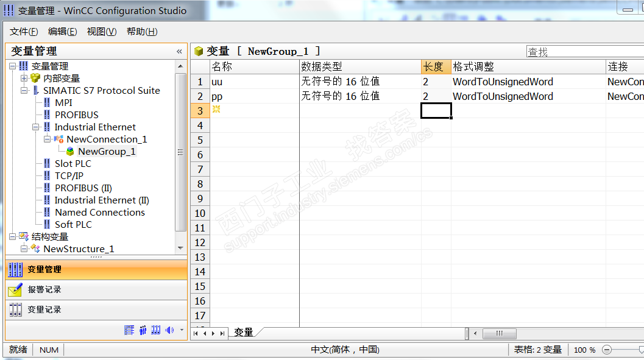Open the 编辑(E) menu
Viewport: 644px width, 360px height.
click(x=62, y=32)
